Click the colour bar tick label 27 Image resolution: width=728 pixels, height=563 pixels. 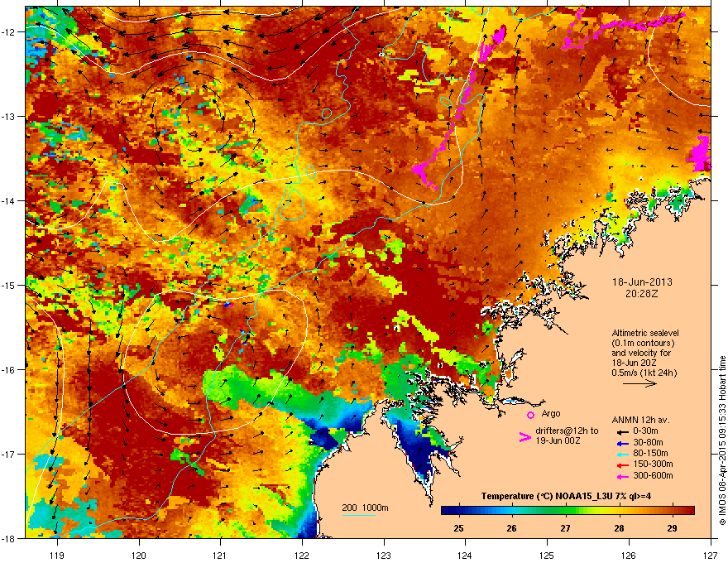[x=565, y=528]
